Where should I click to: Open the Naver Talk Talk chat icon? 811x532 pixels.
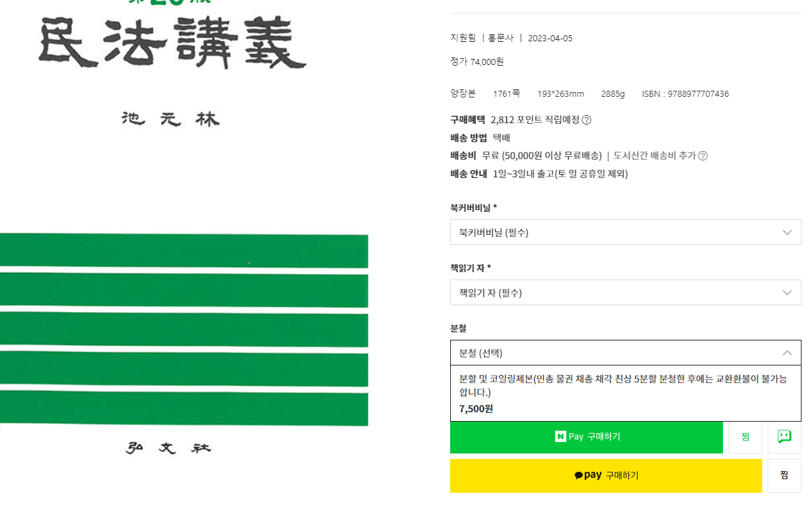point(784,437)
